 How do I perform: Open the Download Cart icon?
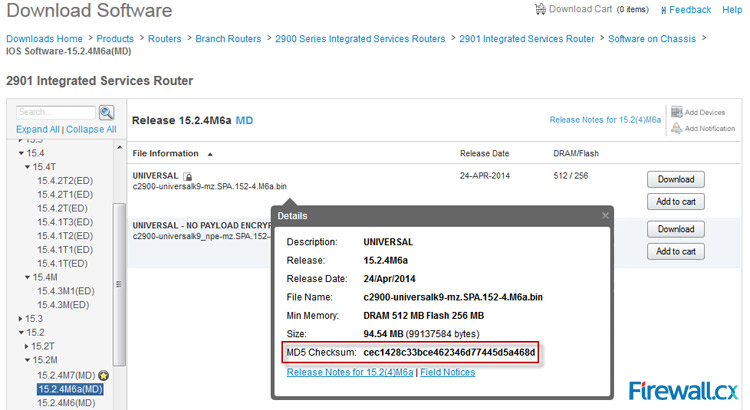point(541,9)
